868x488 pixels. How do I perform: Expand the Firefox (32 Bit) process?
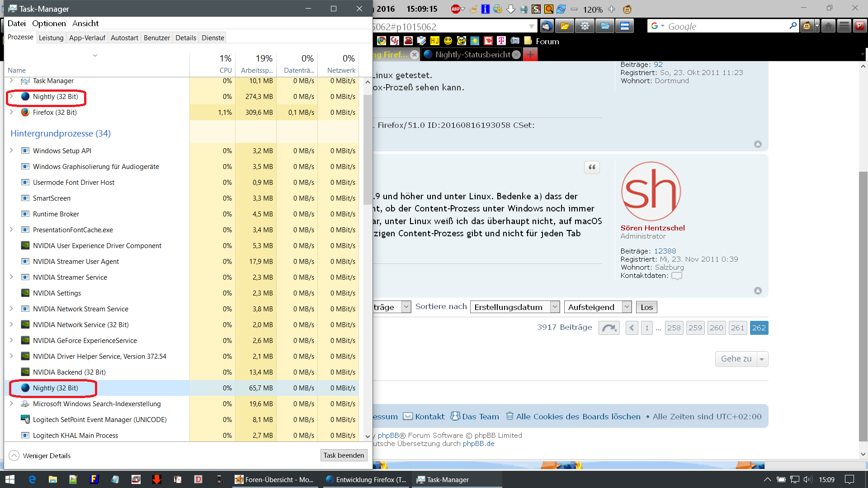tap(12, 112)
